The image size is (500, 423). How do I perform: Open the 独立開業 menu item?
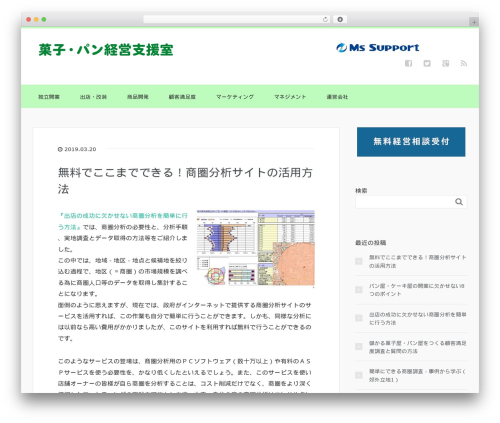(x=49, y=97)
